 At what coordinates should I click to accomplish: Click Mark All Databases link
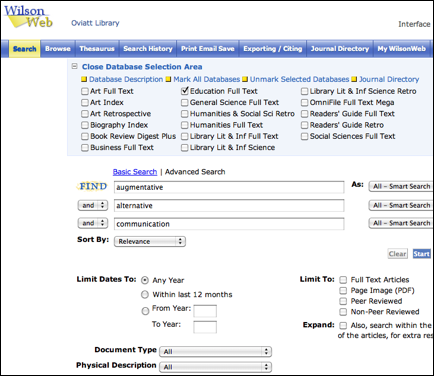coord(207,79)
